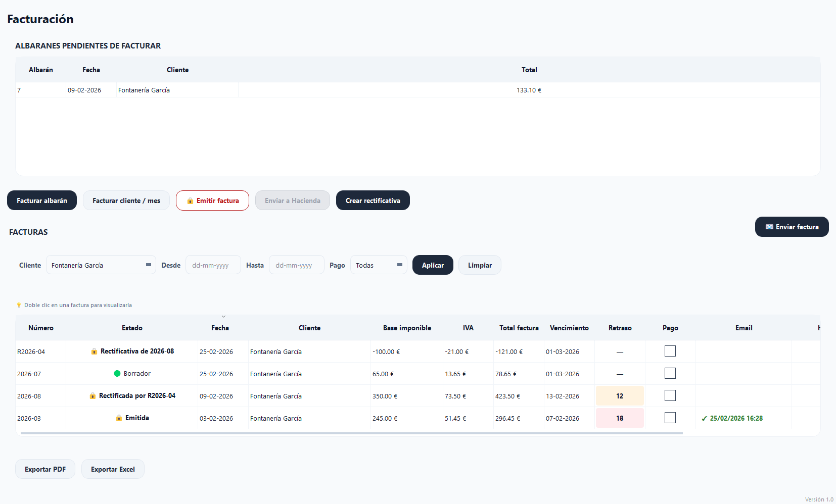The width and height of the screenshot is (836, 504).
Task: Click lock icon beside Rectificativa de 2026-08
Action: 94,351
